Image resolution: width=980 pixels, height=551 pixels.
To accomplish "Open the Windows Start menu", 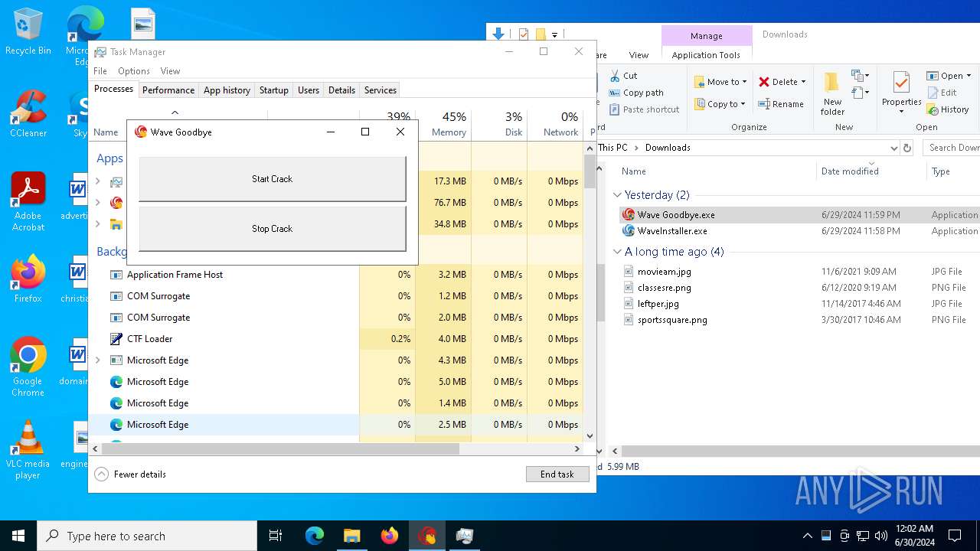I will pos(18,536).
